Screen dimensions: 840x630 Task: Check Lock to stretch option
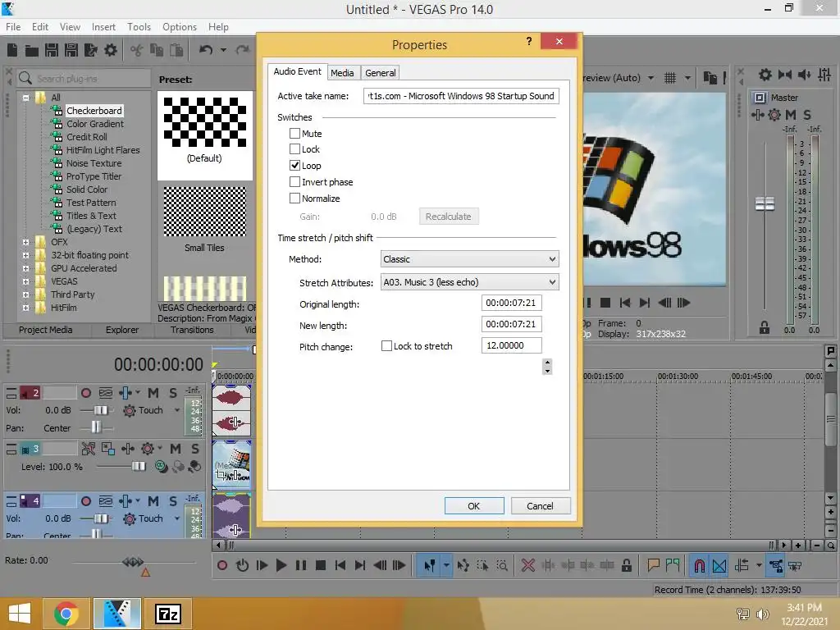(x=386, y=346)
